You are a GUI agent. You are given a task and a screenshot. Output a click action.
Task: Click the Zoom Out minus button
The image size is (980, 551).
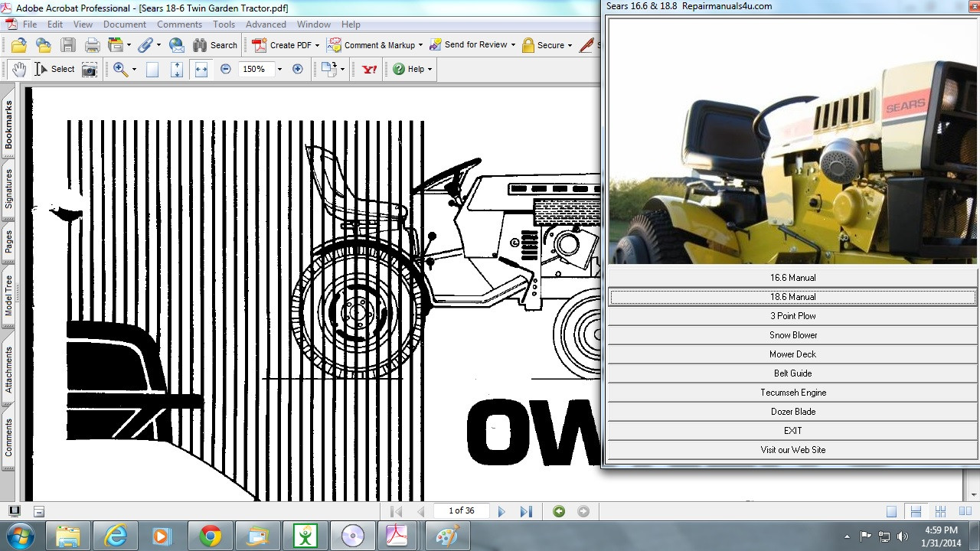(x=225, y=69)
